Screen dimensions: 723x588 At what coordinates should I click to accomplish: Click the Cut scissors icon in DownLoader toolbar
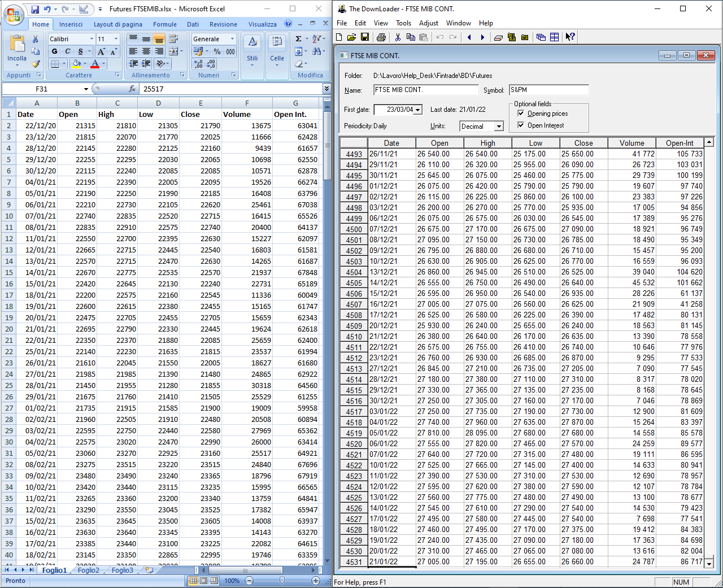click(x=398, y=37)
